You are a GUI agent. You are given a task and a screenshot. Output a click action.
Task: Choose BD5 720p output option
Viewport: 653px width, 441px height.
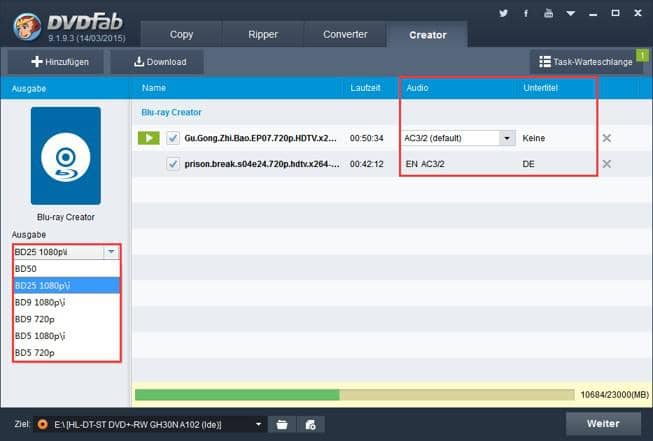67,352
